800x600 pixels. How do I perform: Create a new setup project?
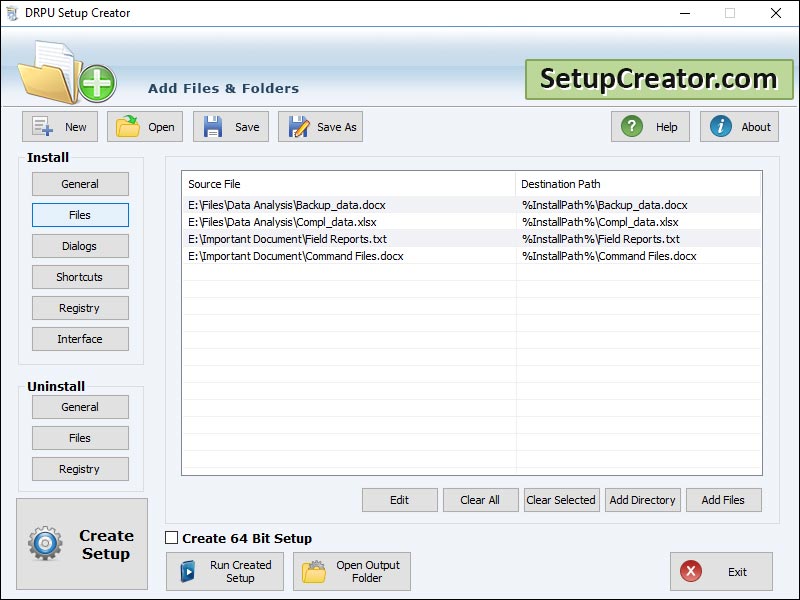tap(59, 127)
